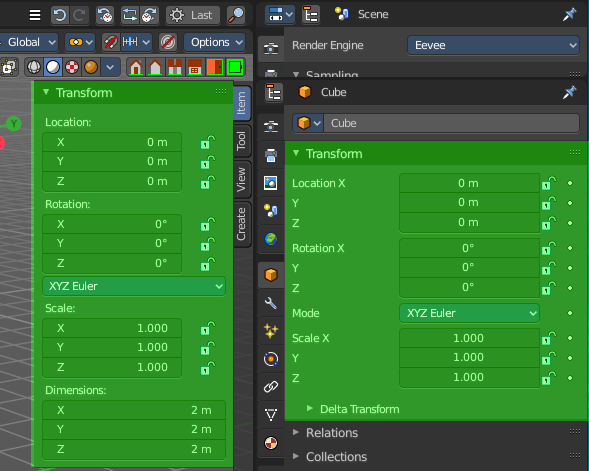
Task: Toggle lock for sidebar Rotation Z
Action: tap(207, 264)
